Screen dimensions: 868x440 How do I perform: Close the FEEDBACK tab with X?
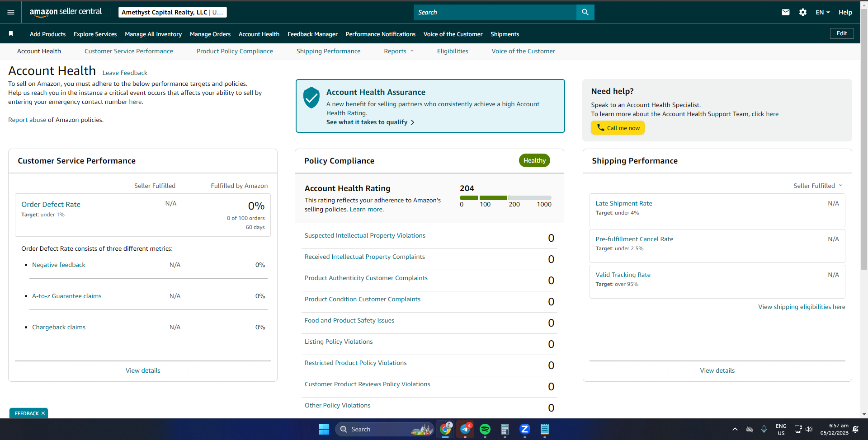coord(43,413)
